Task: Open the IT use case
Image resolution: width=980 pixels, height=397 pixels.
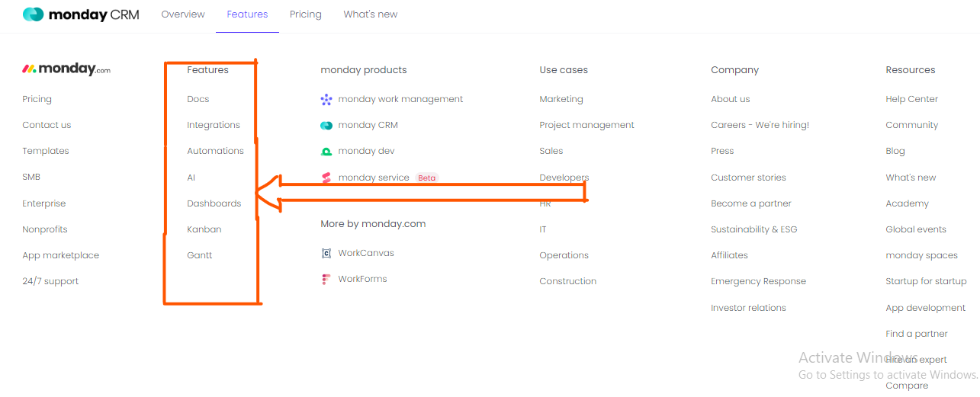Action: (x=543, y=229)
